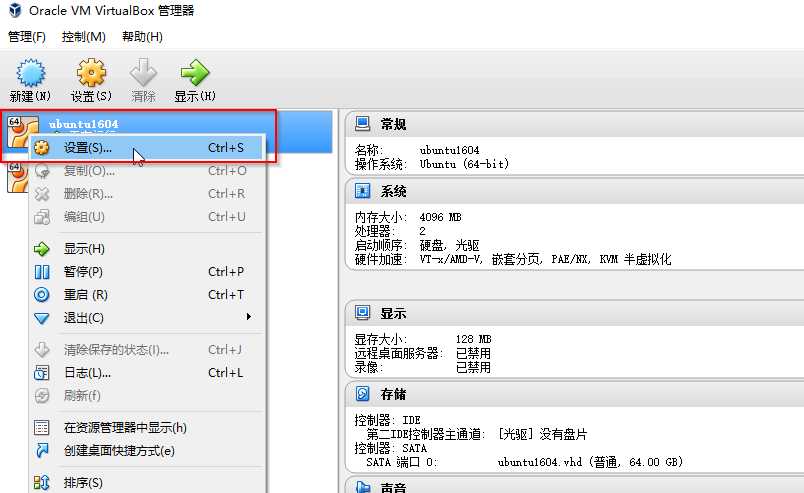This screenshot has width=804, height=493.
Task: Click the [光驱] 没有盘片 entry
Action: [x=542, y=435]
